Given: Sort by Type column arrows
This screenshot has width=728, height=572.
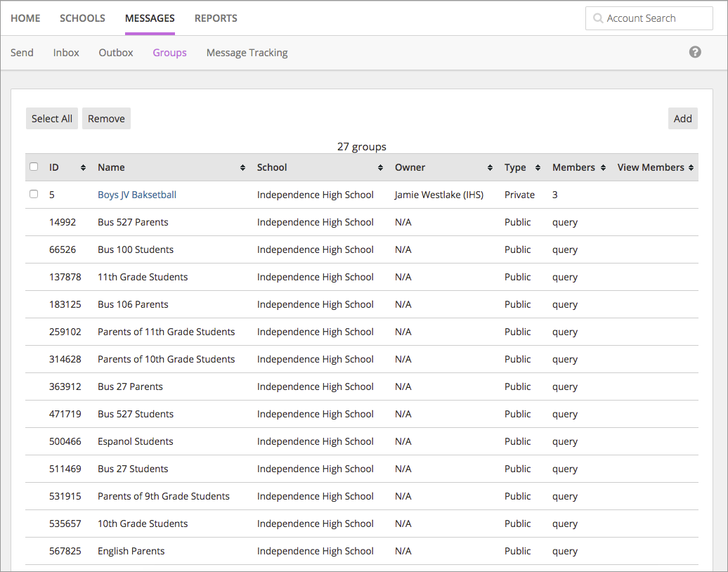Looking at the screenshot, I should tap(538, 168).
